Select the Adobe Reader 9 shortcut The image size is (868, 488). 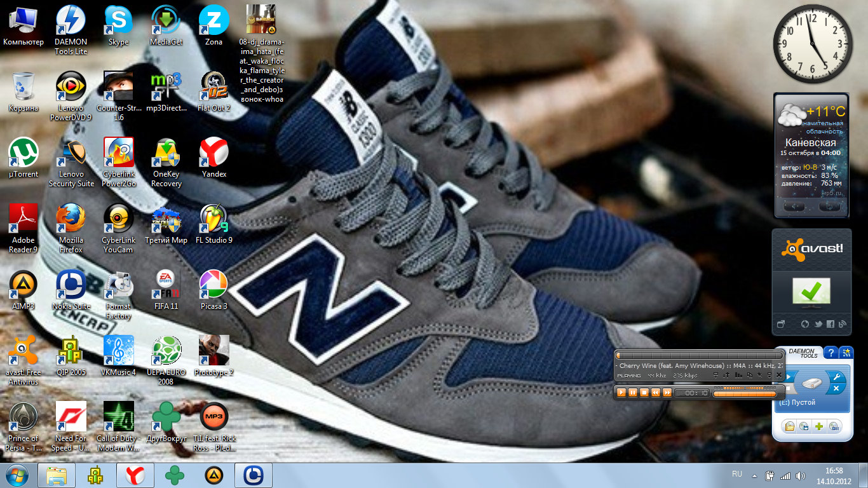tap(24, 229)
